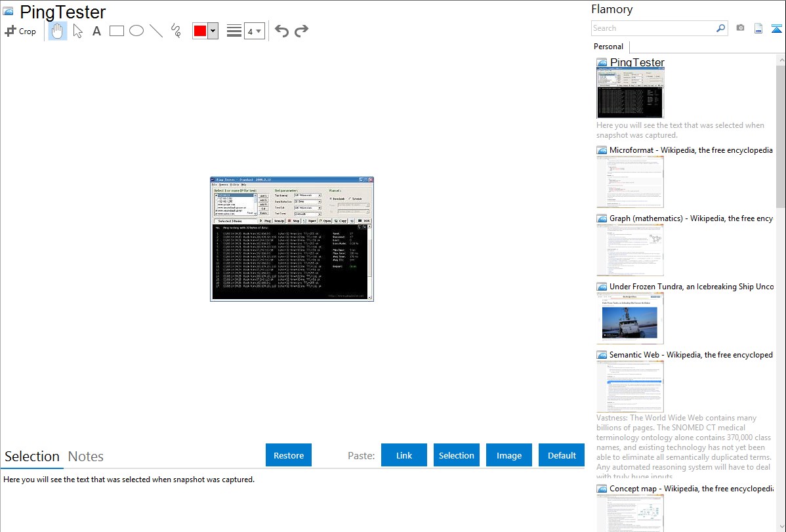Click the snapshot list scrollbar up arrow
Screen dimensions: 786x532
(x=781, y=60)
